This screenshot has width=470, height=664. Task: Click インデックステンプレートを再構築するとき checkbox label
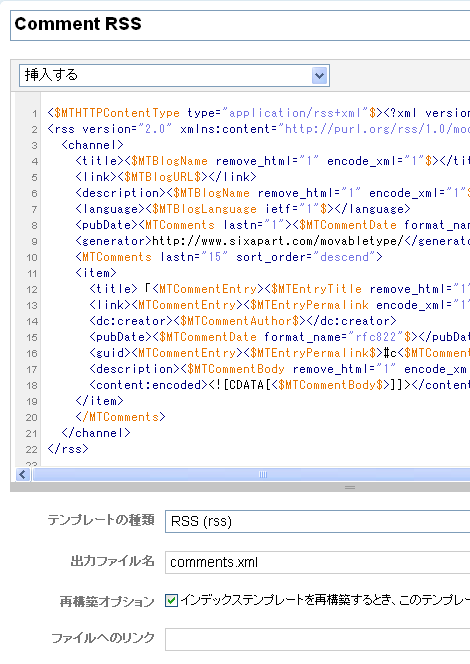coord(325,600)
